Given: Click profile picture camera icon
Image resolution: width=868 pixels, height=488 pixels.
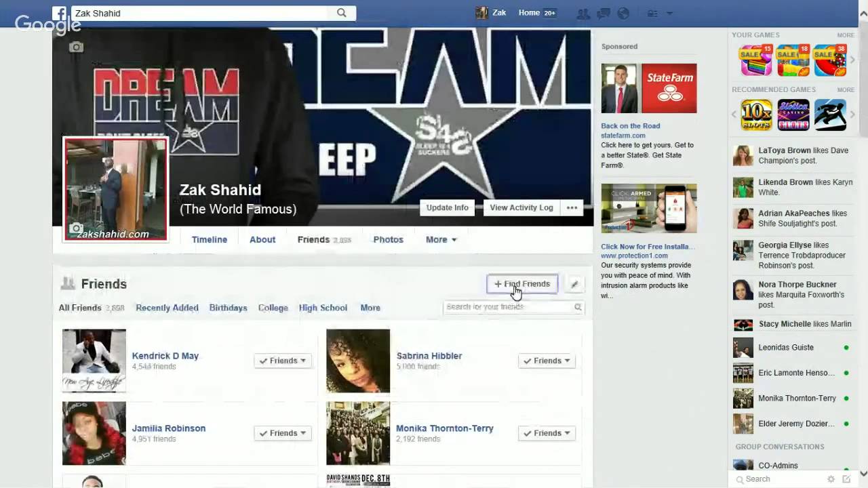Looking at the screenshot, I should point(77,228).
